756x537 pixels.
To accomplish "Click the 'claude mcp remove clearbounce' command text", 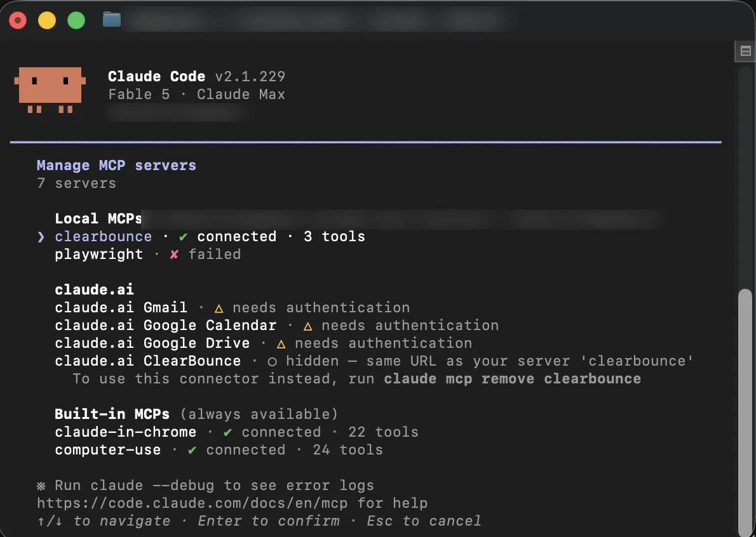I will (x=513, y=378).
